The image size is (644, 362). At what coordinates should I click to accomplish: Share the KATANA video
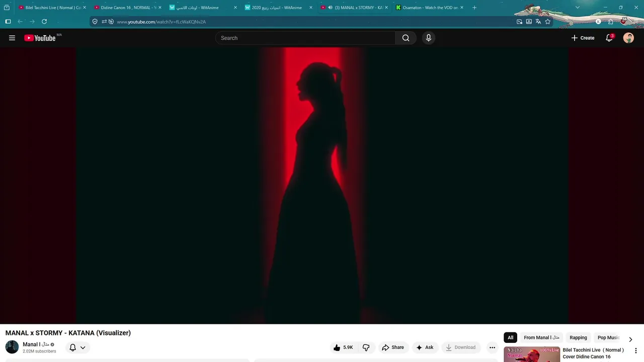pyautogui.click(x=392, y=347)
